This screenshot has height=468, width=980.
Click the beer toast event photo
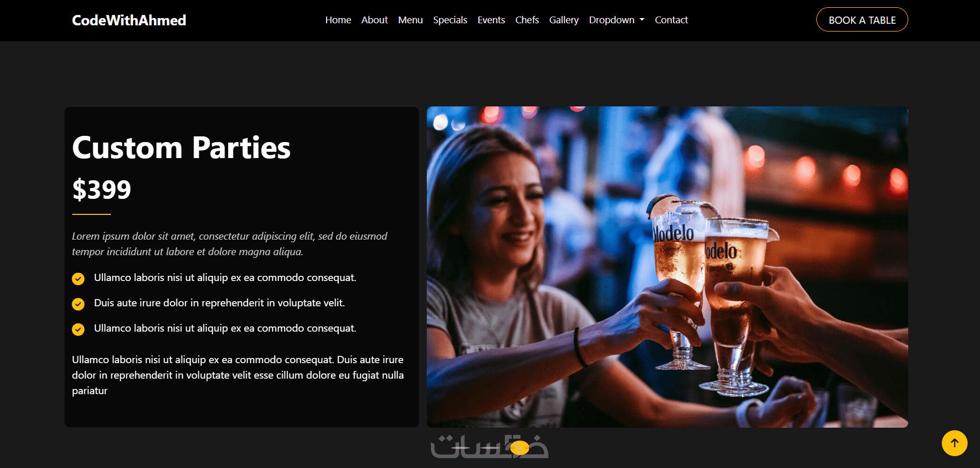[x=667, y=267]
